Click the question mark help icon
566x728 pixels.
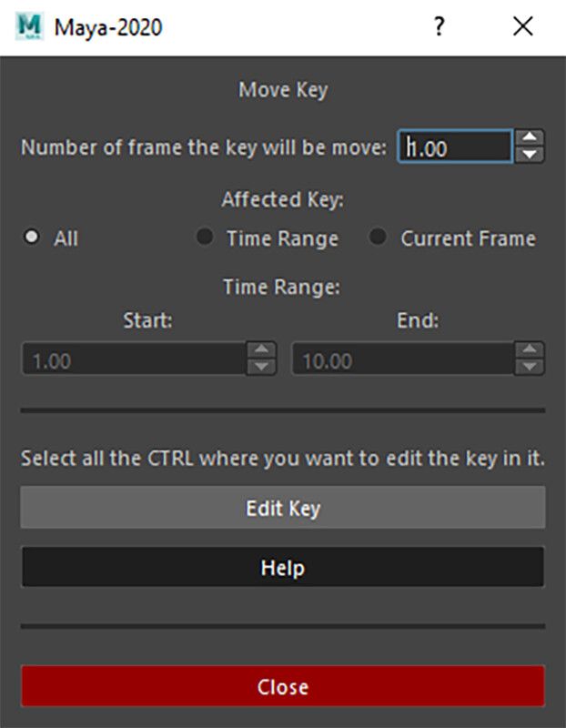(x=440, y=27)
